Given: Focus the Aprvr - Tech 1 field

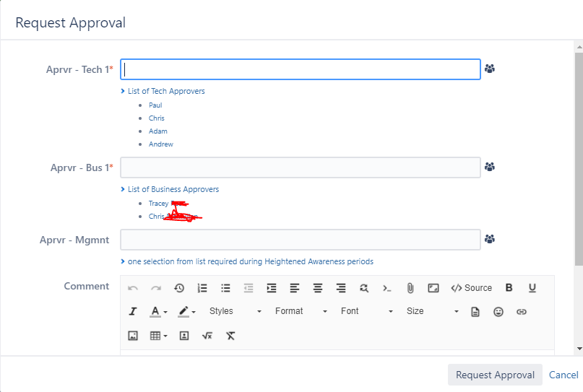Looking at the screenshot, I should 301,69.
